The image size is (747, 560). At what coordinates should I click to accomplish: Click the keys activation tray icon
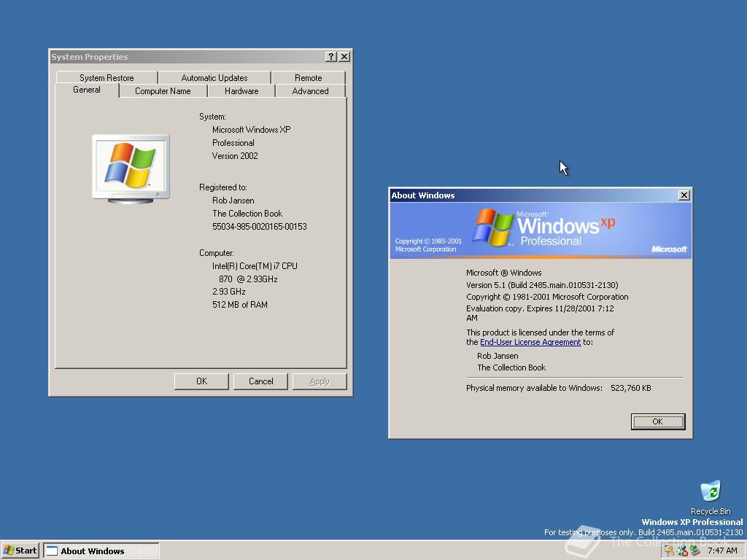coord(670,551)
